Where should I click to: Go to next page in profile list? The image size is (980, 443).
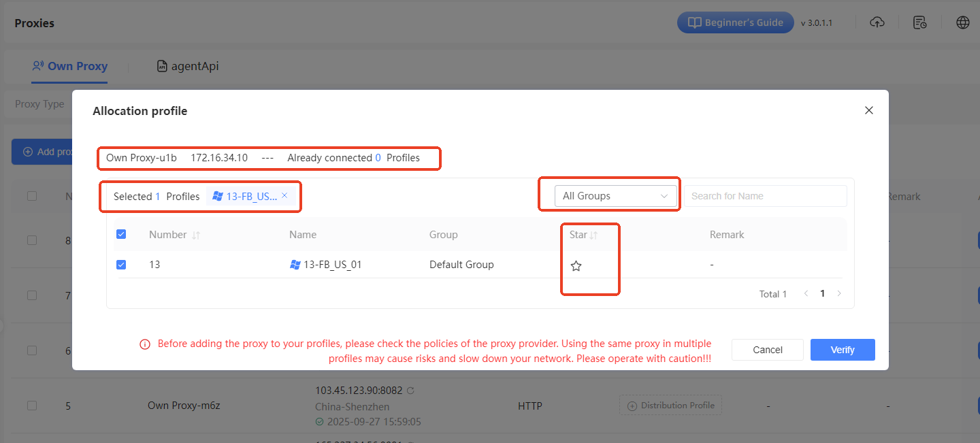point(839,294)
